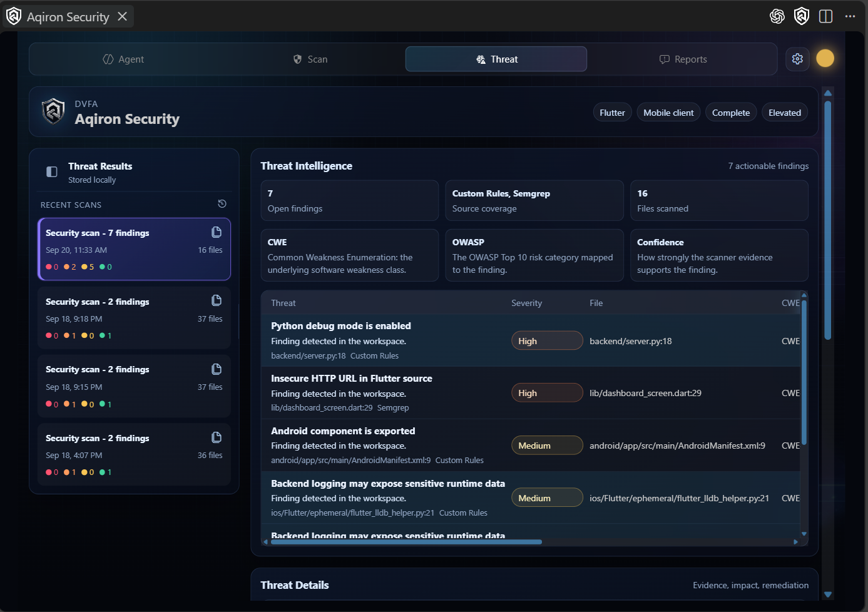Viewport: 868px width, 612px height.
Task: Click the Complete status tag
Action: 731,113
